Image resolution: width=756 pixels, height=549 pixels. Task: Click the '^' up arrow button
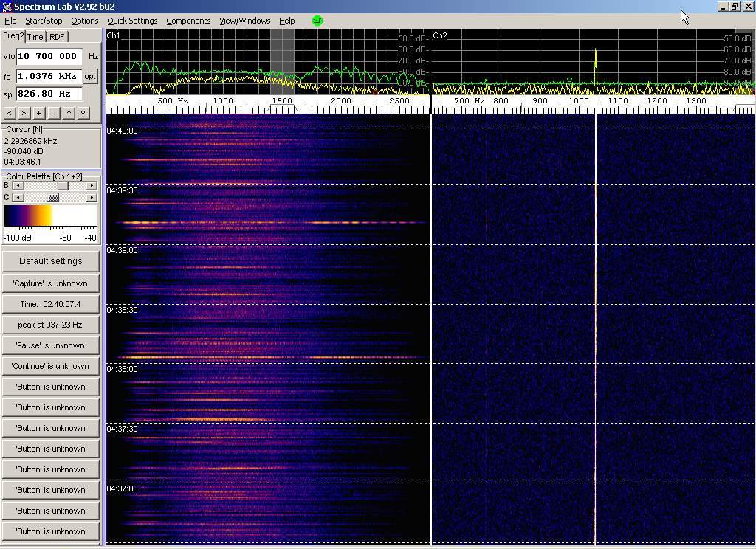click(x=69, y=113)
